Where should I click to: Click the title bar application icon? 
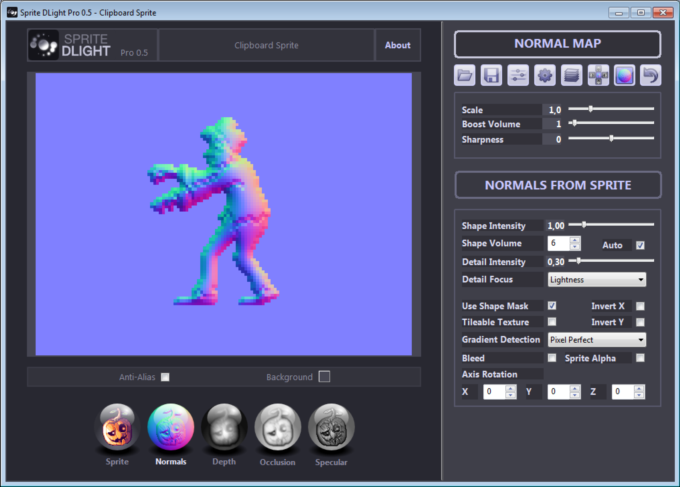[x=12, y=12]
